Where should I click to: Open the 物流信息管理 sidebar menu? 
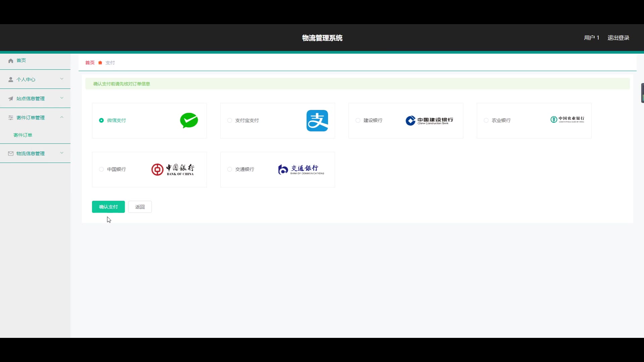click(x=35, y=154)
